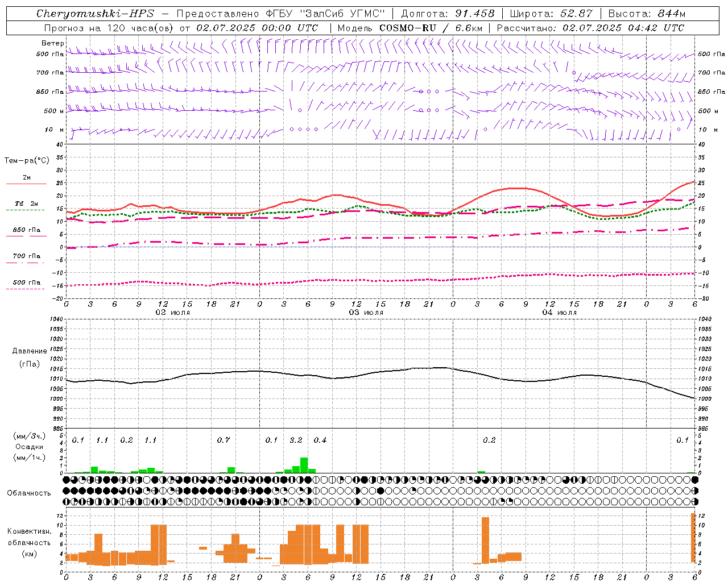Click the 0.4 precipitation total value
The image size is (728, 582).
tap(320, 440)
